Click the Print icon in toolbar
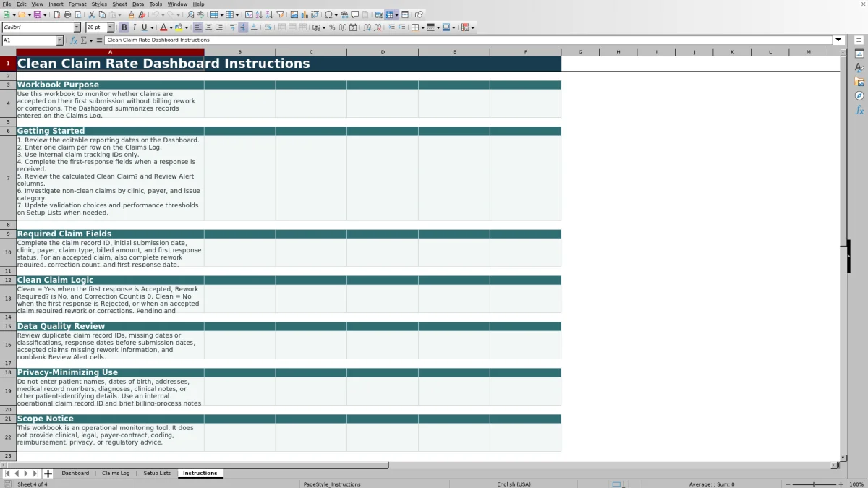The height and width of the screenshot is (488, 868). click(67, 14)
